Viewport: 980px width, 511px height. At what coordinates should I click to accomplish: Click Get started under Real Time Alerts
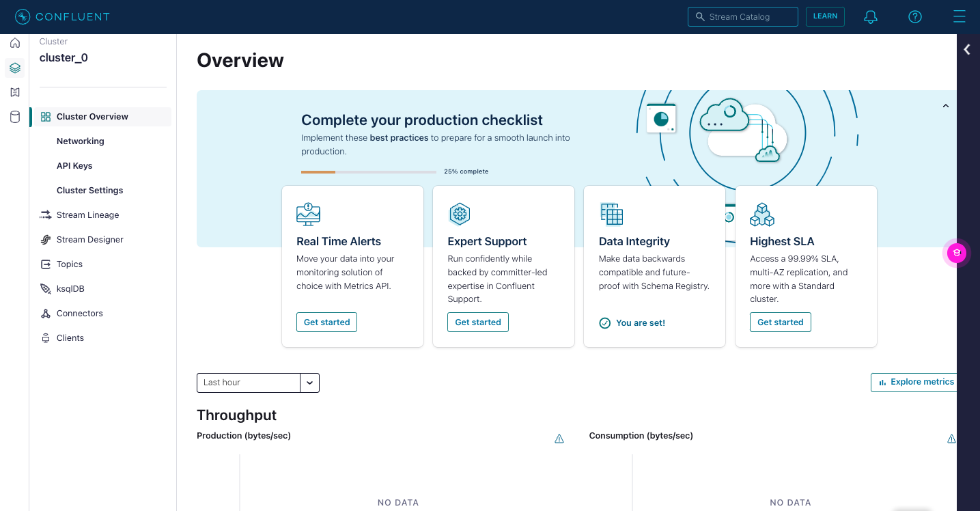pos(326,322)
